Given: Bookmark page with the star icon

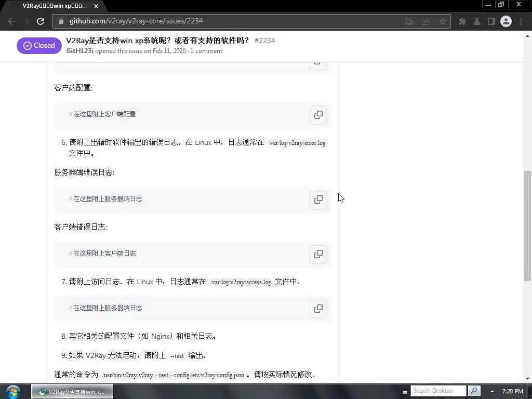Looking at the screenshot, I should pos(443,21).
